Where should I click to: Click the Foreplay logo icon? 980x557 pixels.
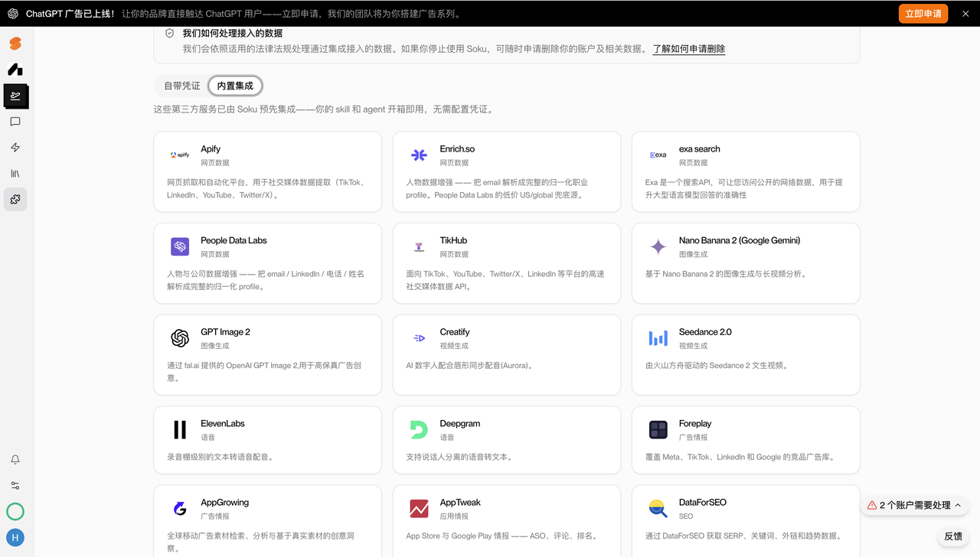click(x=658, y=429)
